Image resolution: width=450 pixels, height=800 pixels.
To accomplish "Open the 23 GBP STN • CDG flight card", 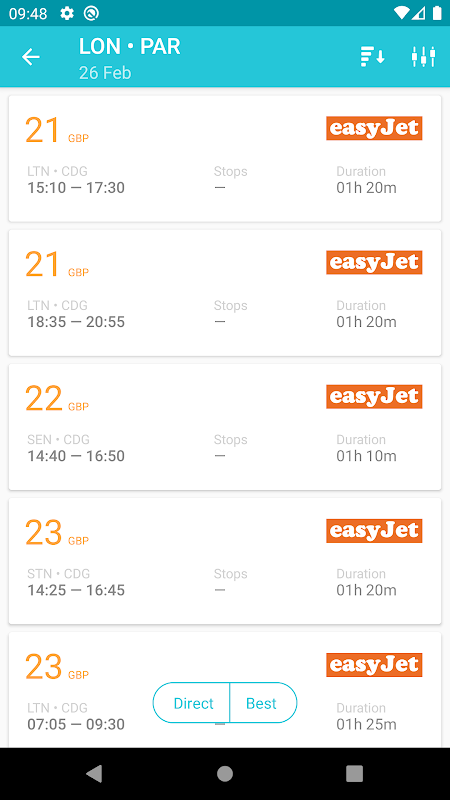I will point(225,561).
